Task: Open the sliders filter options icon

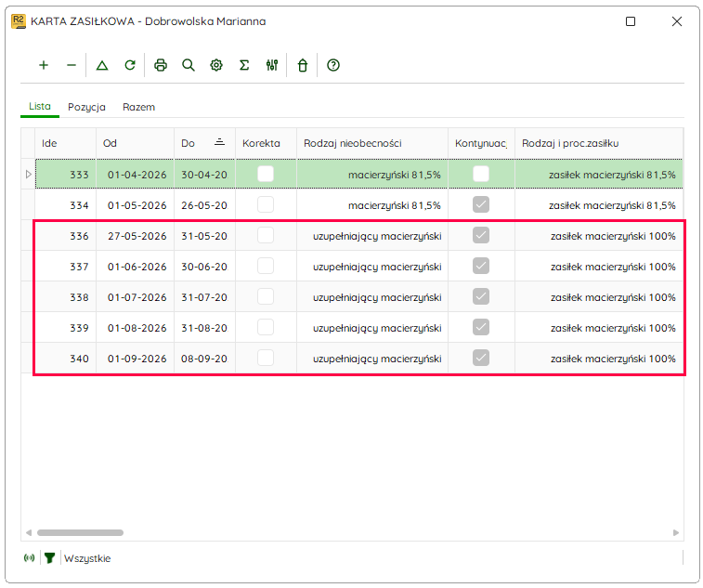Action: point(272,65)
